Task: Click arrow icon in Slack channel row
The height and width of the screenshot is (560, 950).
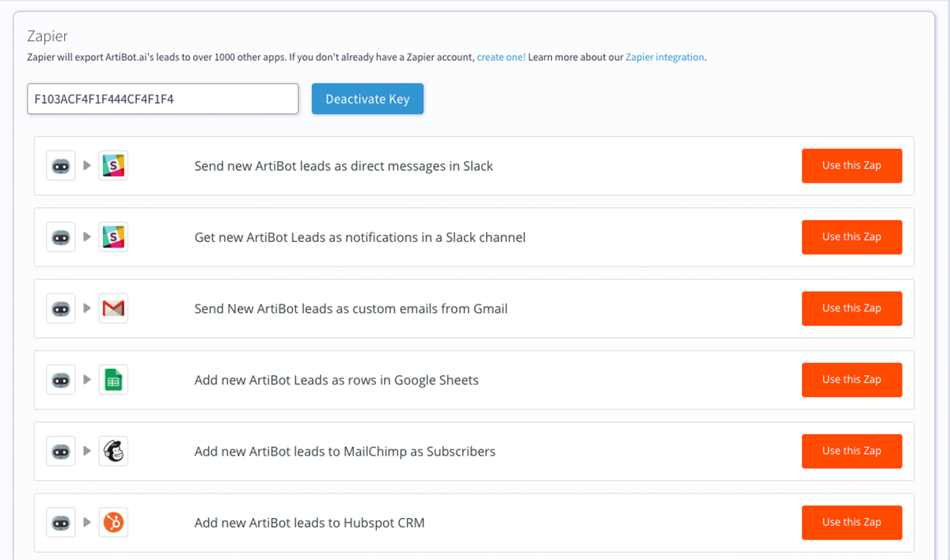Action: point(87,237)
